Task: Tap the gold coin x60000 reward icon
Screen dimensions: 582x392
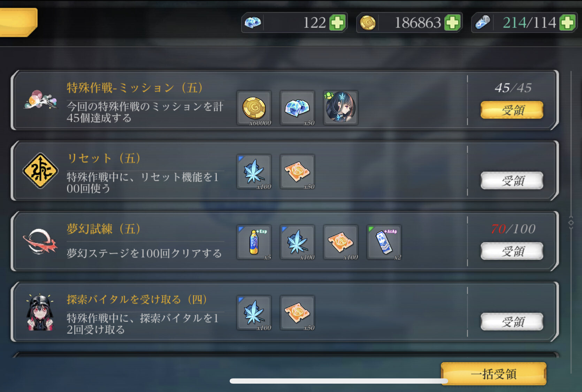Action: [254, 108]
